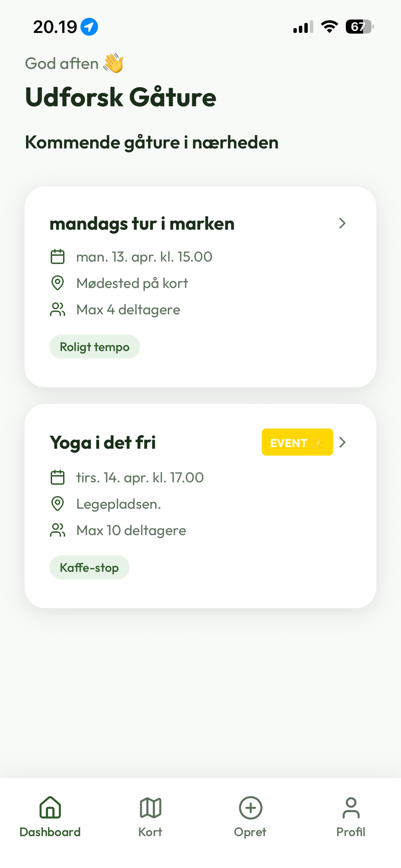Expand Yoga i det fri chevron arrow

342,442
